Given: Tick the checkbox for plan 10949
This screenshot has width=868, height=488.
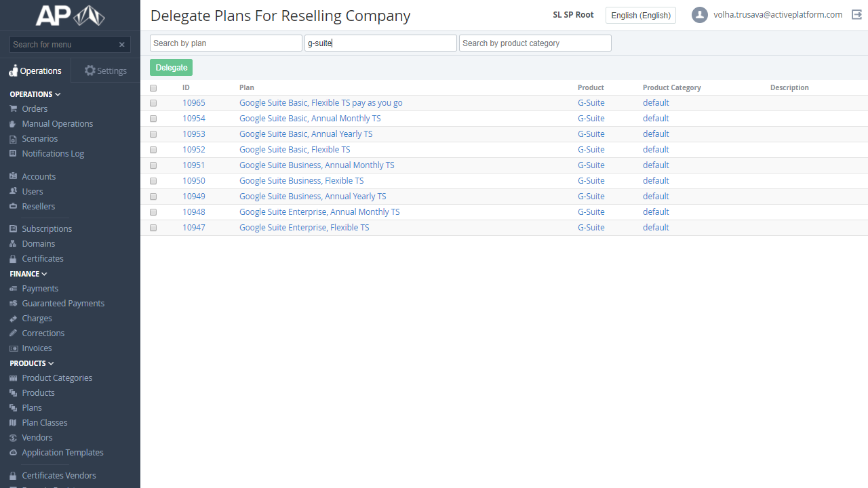Looking at the screenshot, I should click(153, 197).
